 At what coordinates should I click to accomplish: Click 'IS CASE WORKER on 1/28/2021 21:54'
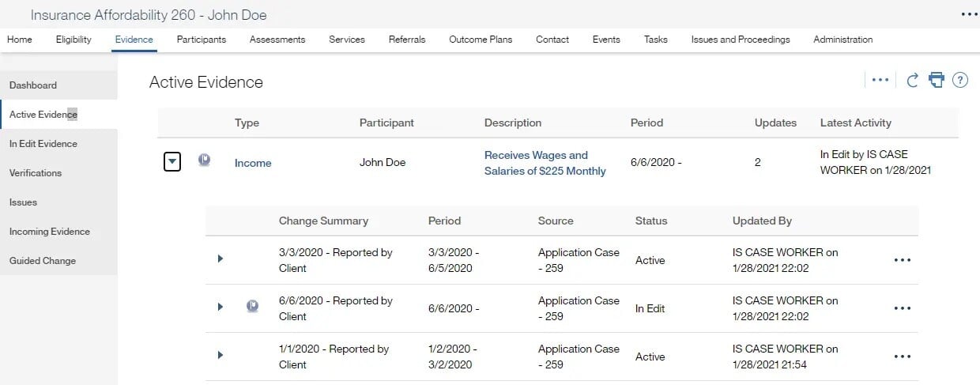(786, 357)
